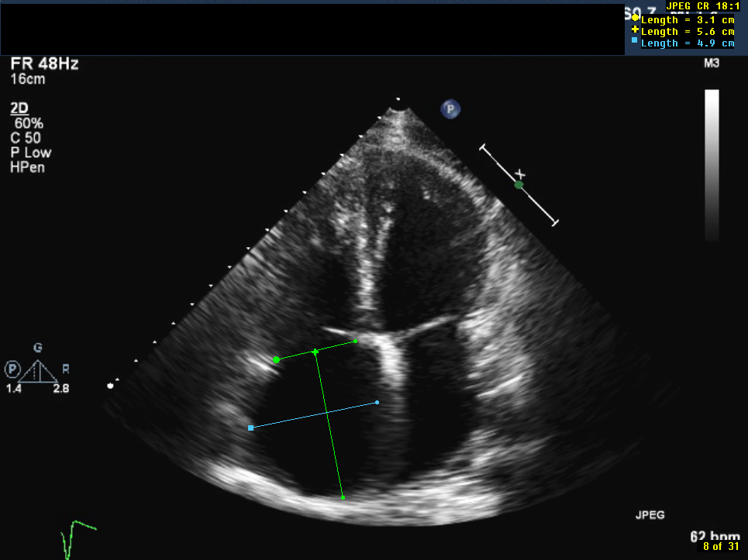Click the blue P orientation marker at sector apex
748x560 pixels.
(450, 109)
